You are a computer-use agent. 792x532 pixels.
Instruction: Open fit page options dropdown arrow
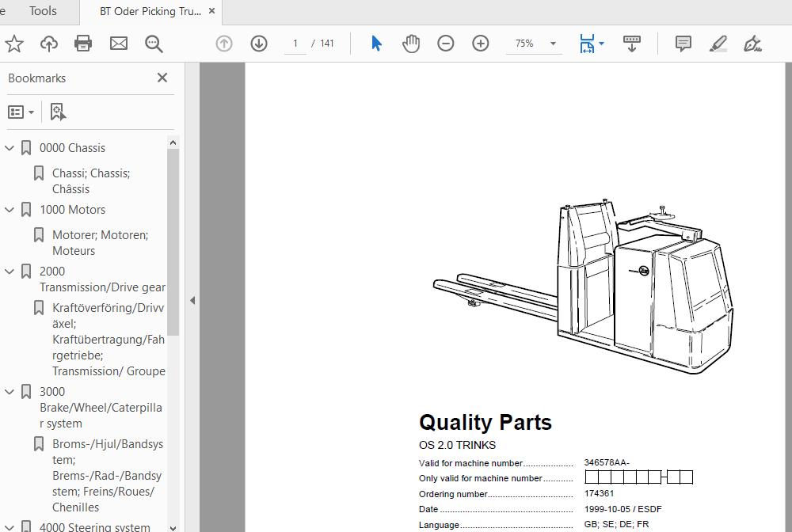(x=602, y=44)
